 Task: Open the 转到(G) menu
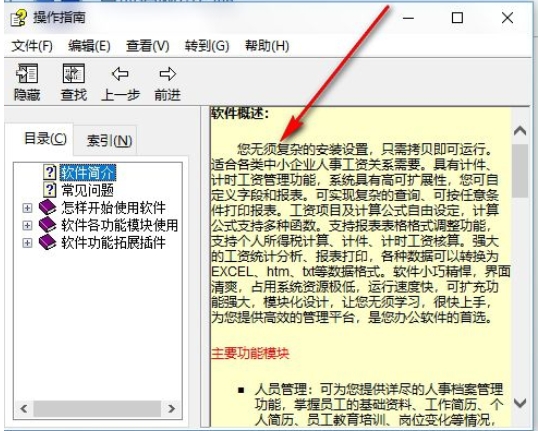click(x=207, y=46)
